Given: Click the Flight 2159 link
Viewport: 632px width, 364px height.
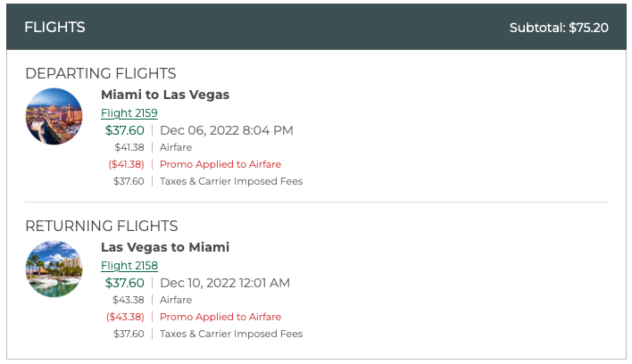Looking at the screenshot, I should [x=129, y=112].
